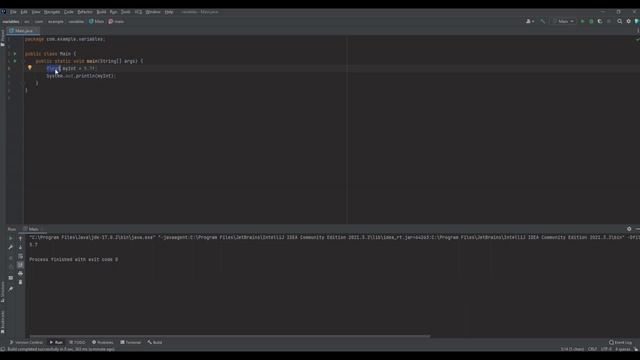This screenshot has height=360, width=640.
Task: Click the package declaration line
Action: (65, 39)
